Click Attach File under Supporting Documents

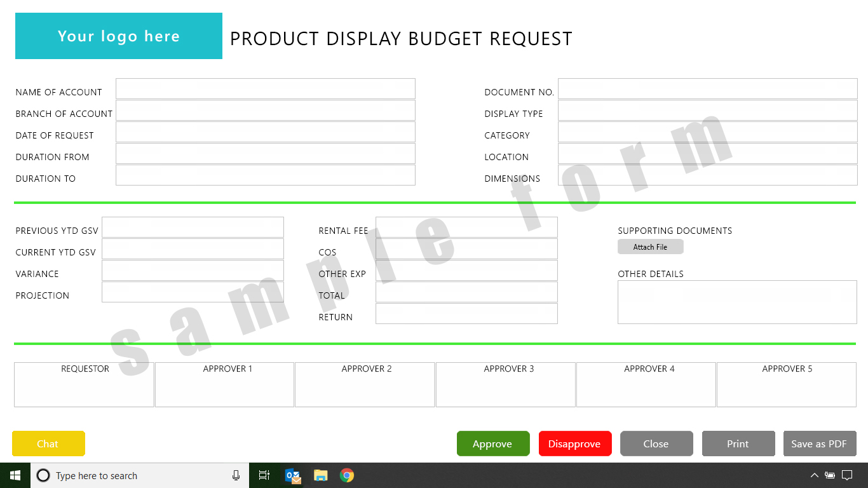click(x=651, y=247)
